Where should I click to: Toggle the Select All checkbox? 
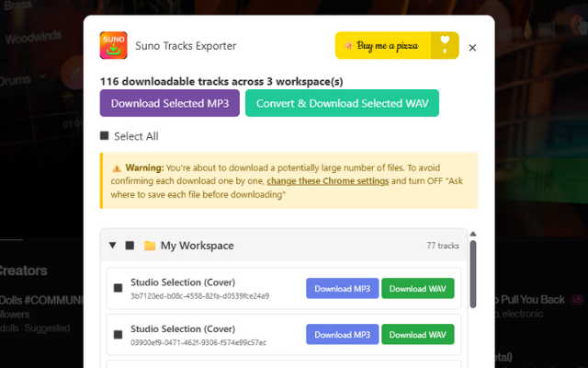pyautogui.click(x=105, y=136)
